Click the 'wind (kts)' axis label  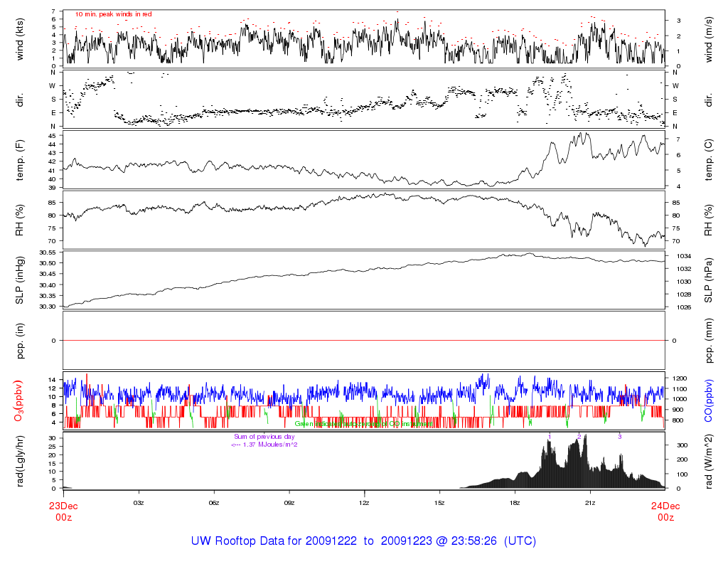click(x=20, y=39)
